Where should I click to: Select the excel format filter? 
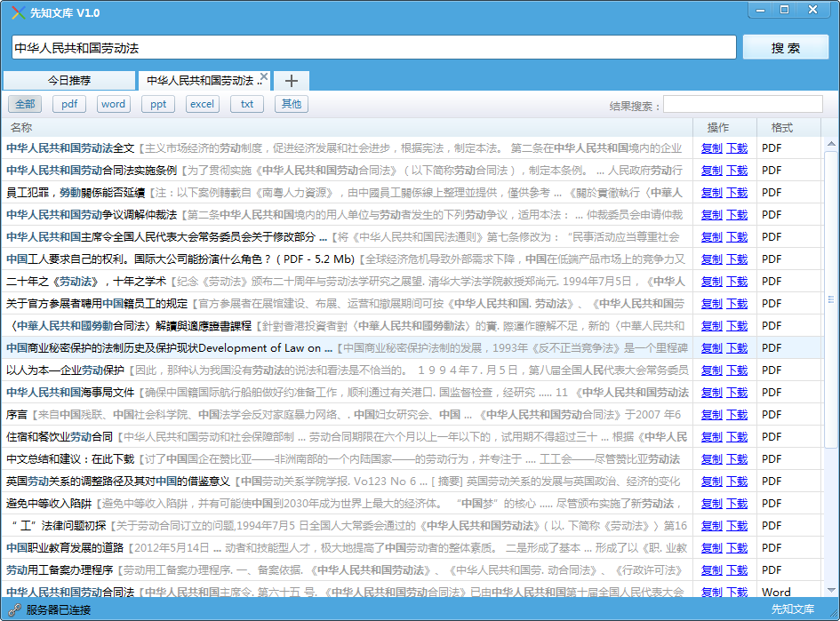click(x=202, y=103)
